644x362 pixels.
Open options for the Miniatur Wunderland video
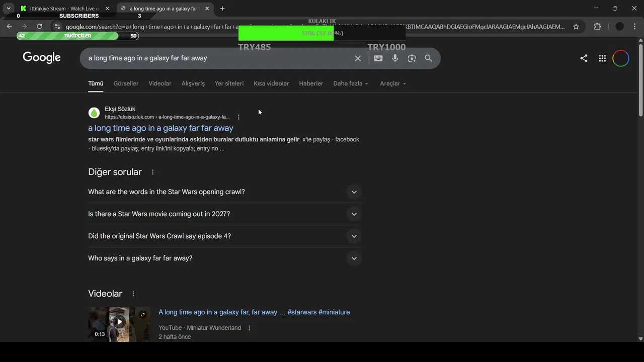coord(249,328)
